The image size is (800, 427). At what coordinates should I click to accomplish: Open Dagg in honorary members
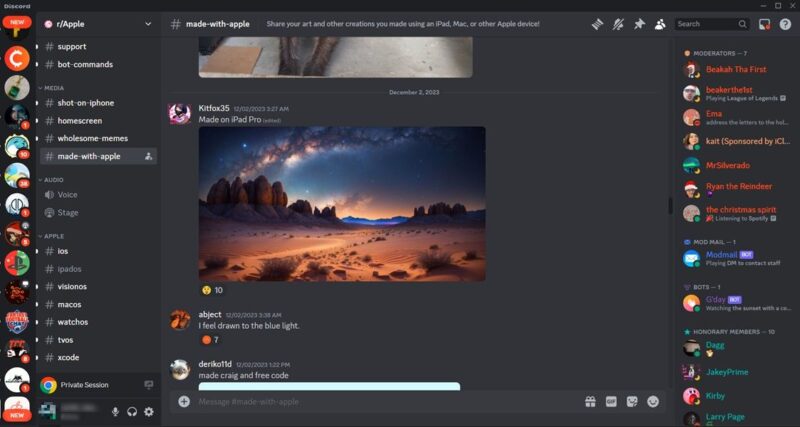point(737,348)
